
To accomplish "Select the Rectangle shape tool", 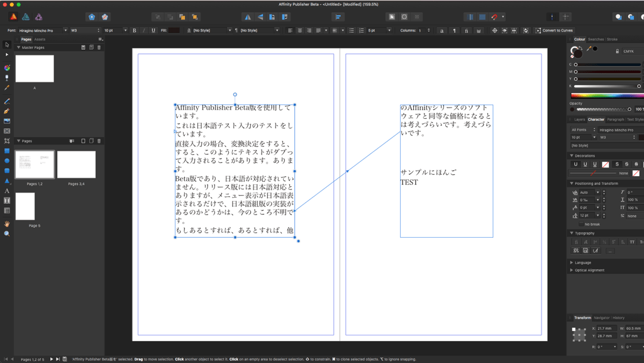I will 6,151.
